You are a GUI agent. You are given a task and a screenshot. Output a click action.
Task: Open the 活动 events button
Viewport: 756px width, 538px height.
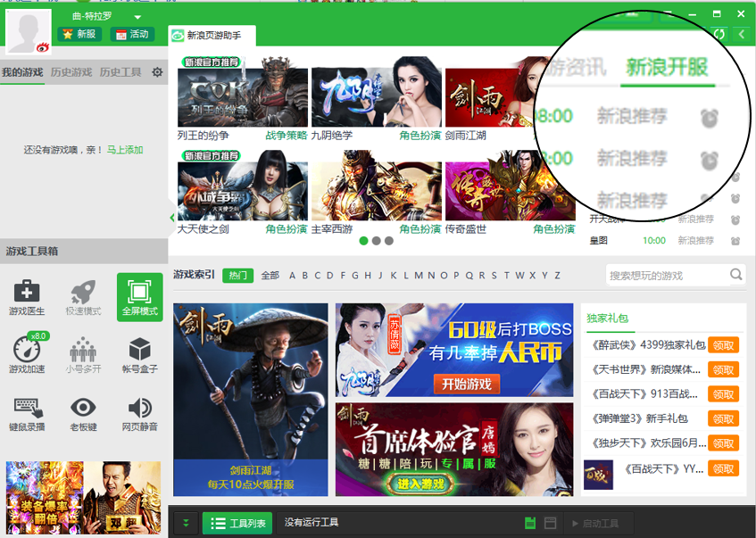[x=132, y=34]
